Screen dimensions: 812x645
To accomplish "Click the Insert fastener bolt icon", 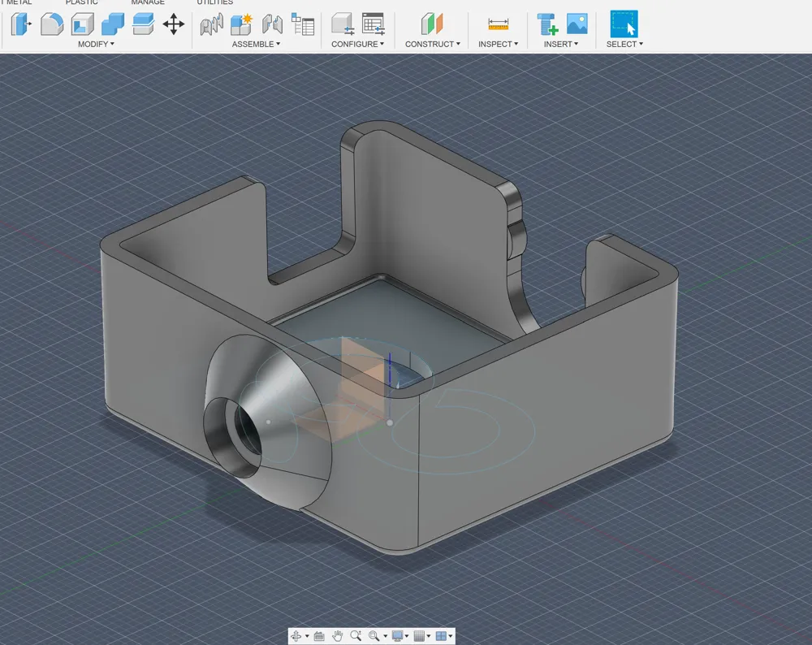I will pos(547,24).
